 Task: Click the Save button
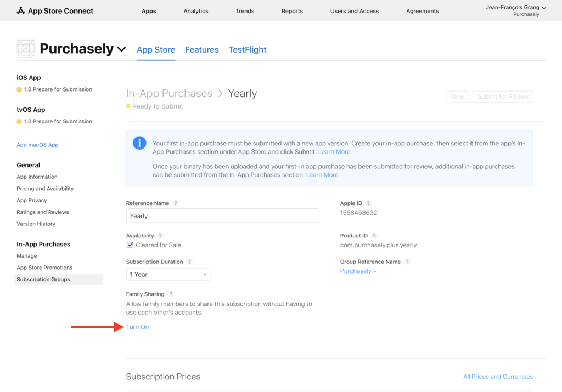[x=457, y=96]
